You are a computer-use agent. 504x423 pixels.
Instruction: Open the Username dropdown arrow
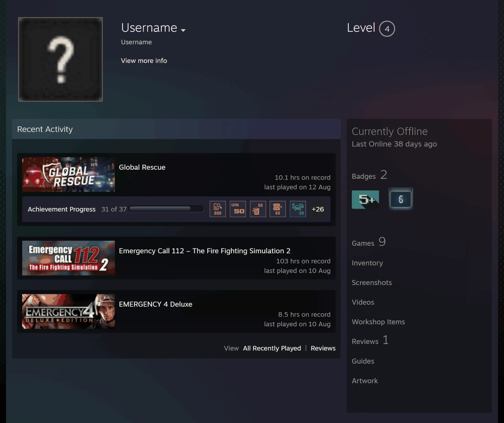point(183,30)
